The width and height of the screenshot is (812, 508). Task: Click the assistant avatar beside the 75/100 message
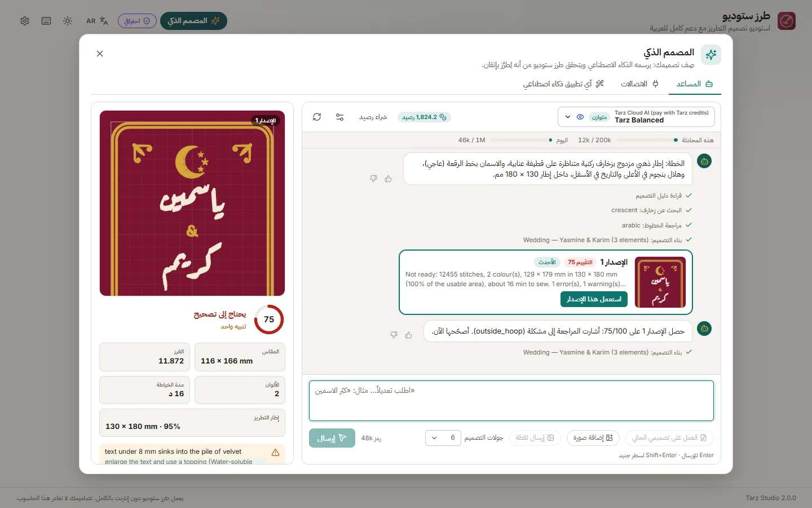point(704,329)
